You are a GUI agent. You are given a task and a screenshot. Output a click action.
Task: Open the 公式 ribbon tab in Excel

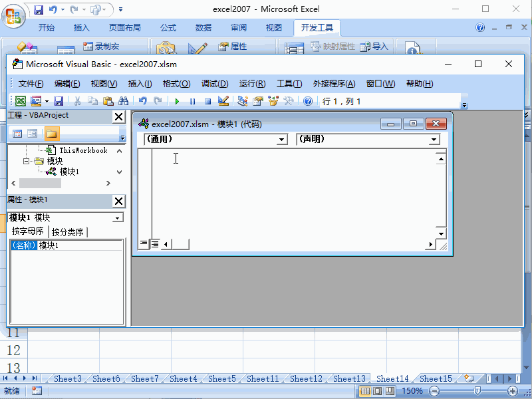coord(168,27)
